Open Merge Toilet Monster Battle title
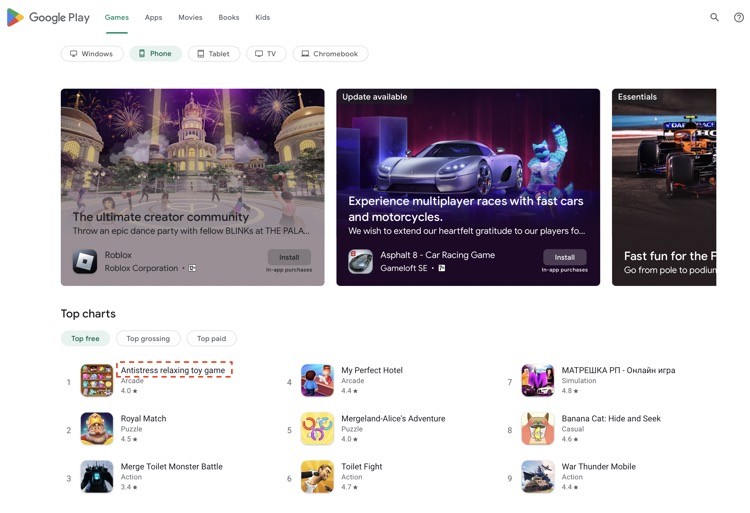 coord(172,466)
